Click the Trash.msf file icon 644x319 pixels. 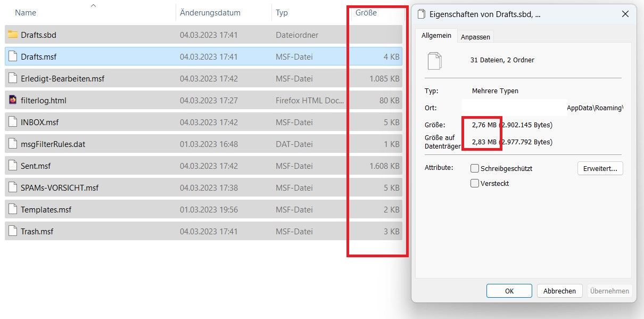pyautogui.click(x=13, y=231)
